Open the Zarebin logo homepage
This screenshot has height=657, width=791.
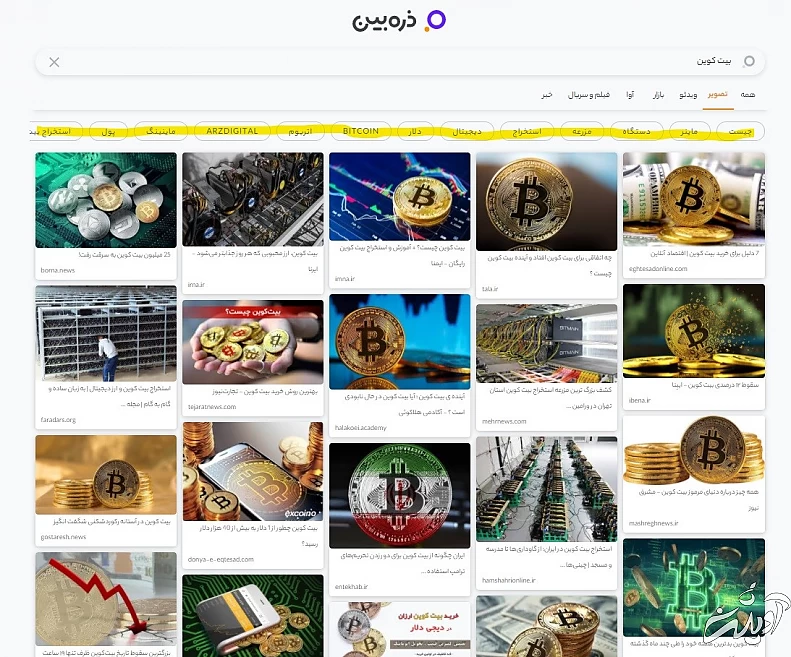pos(399,21)
